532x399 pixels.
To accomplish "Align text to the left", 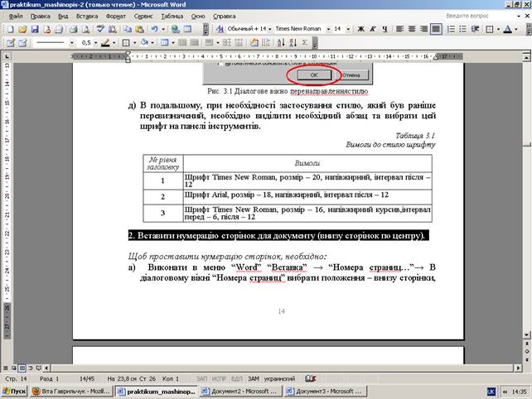I will coord(399,29).
